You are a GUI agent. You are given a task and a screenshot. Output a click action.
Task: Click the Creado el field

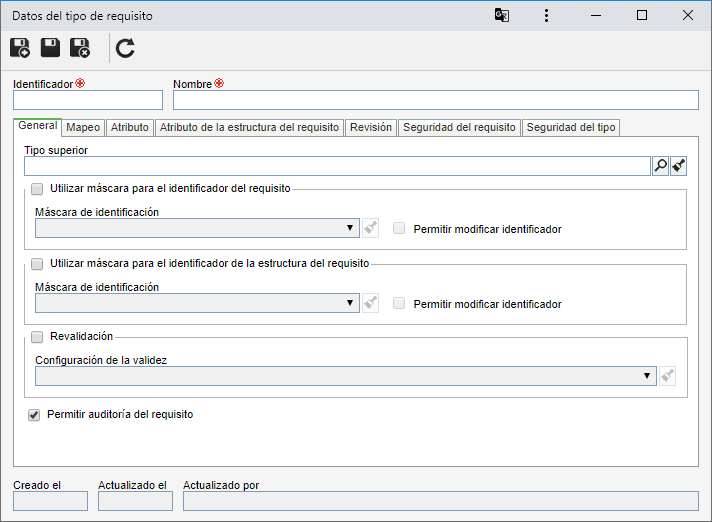(x=50, y=501)
